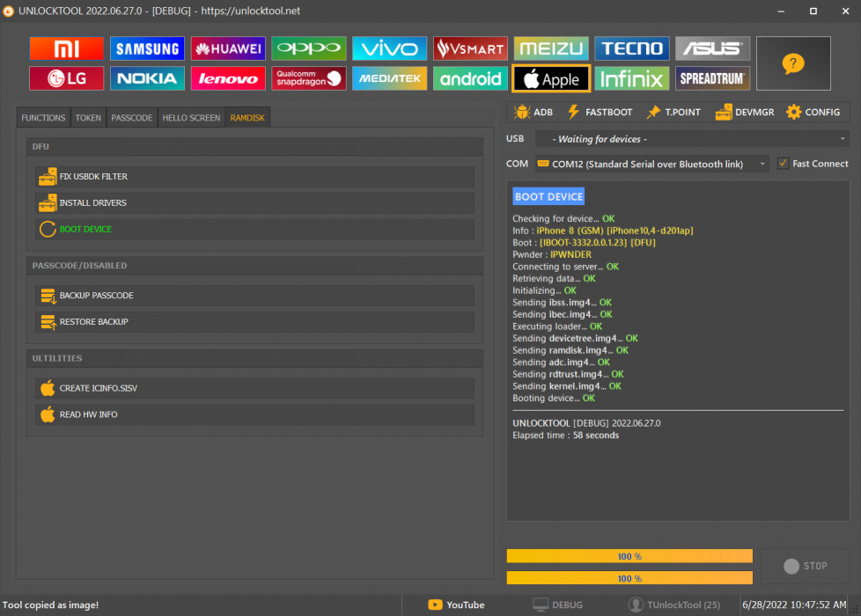Click the lower 100% progress bar
Viewport: 861px width, 616px height.
pos(629,578)
